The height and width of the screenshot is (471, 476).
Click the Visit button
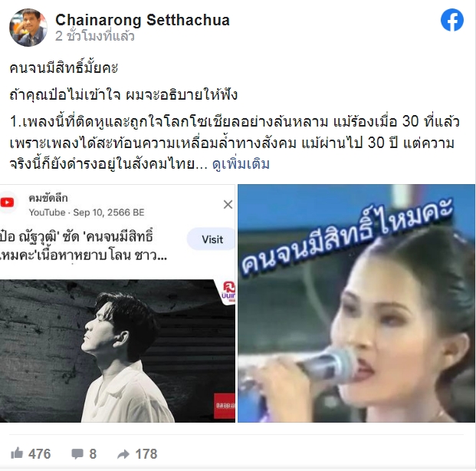pyautogui.click(x=212, y=239)
